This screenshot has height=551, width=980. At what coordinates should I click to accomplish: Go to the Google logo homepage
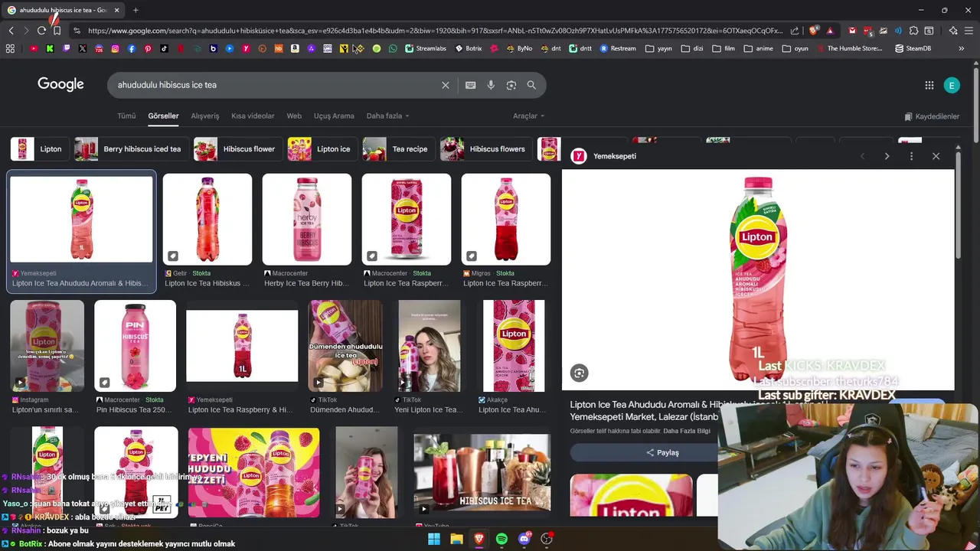60,84
